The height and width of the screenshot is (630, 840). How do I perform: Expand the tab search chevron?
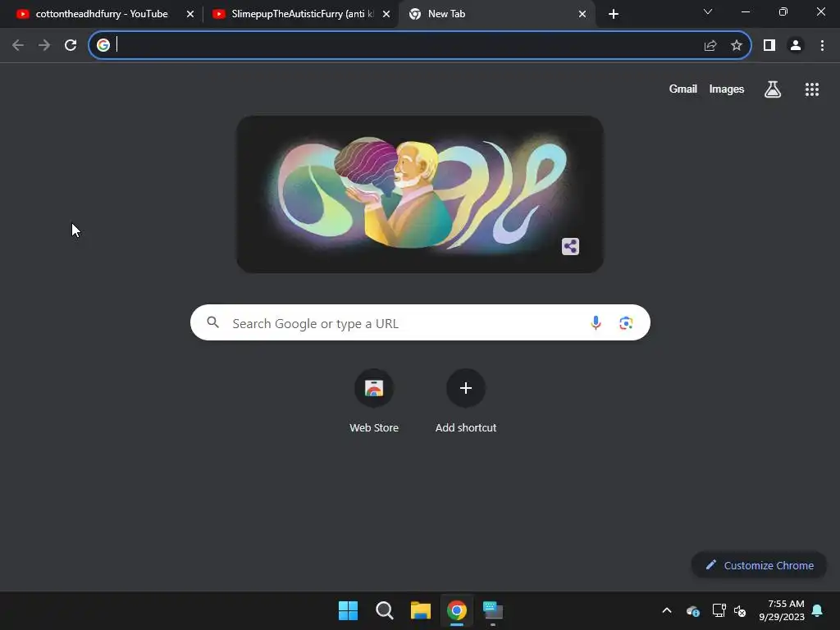point(708,11)
